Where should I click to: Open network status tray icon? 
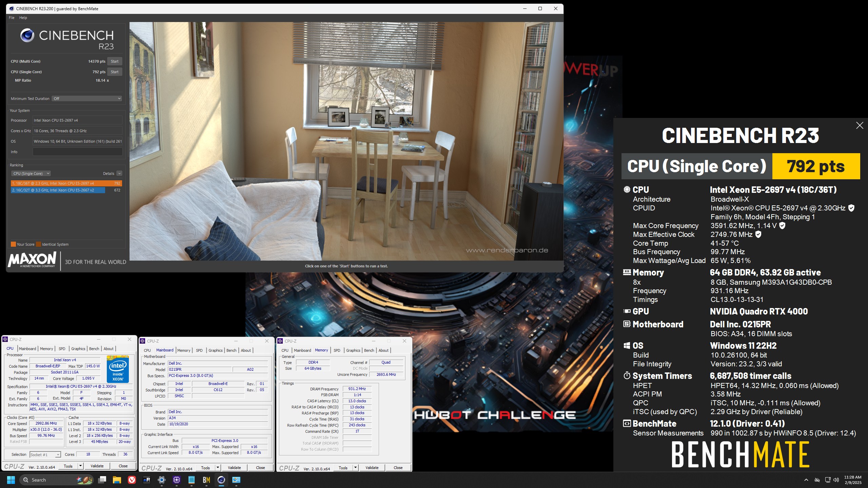(828, 480)
